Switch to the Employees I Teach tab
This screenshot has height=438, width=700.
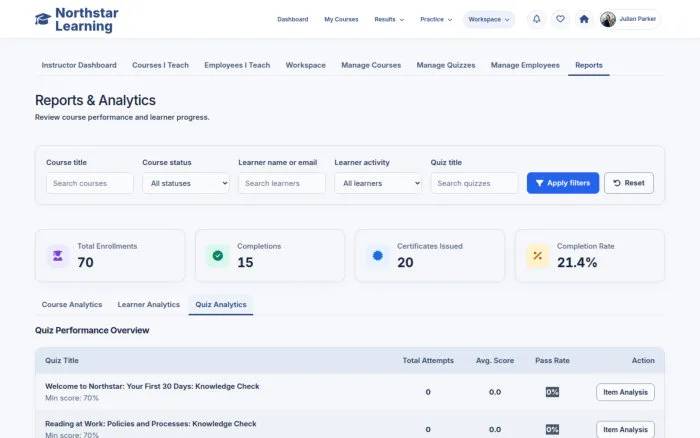pyautogui.click(x=237, y=65)
